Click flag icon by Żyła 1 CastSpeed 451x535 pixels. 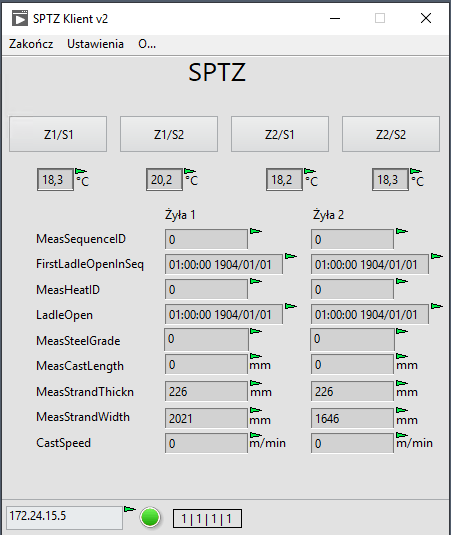[256, 435]
